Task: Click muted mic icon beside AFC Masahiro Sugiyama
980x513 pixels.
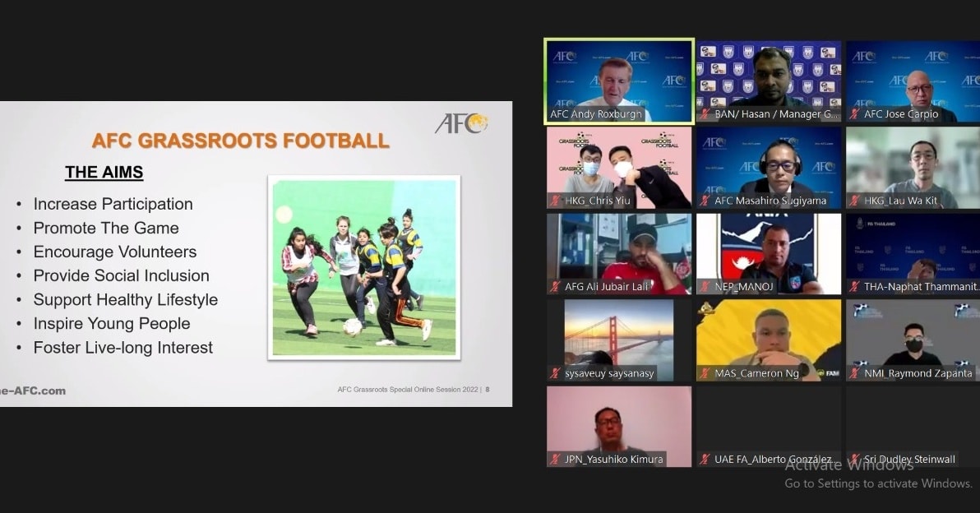Action: click(x=705, y=201)
